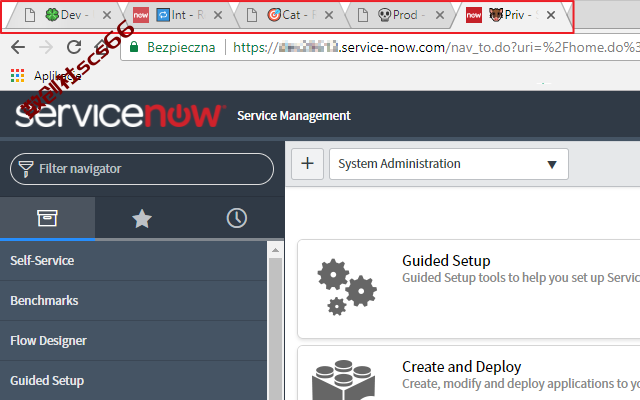Click the filter funnel icon

26,169
